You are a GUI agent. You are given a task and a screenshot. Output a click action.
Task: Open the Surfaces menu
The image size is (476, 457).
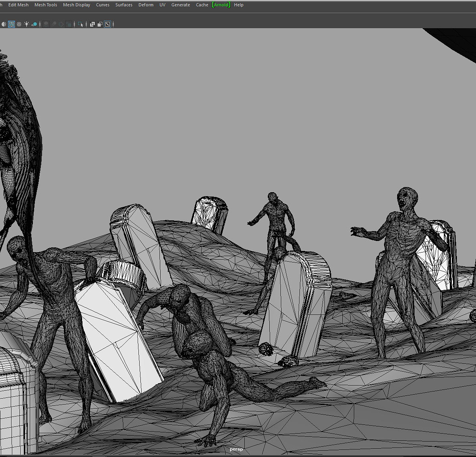tap(124, 5)
